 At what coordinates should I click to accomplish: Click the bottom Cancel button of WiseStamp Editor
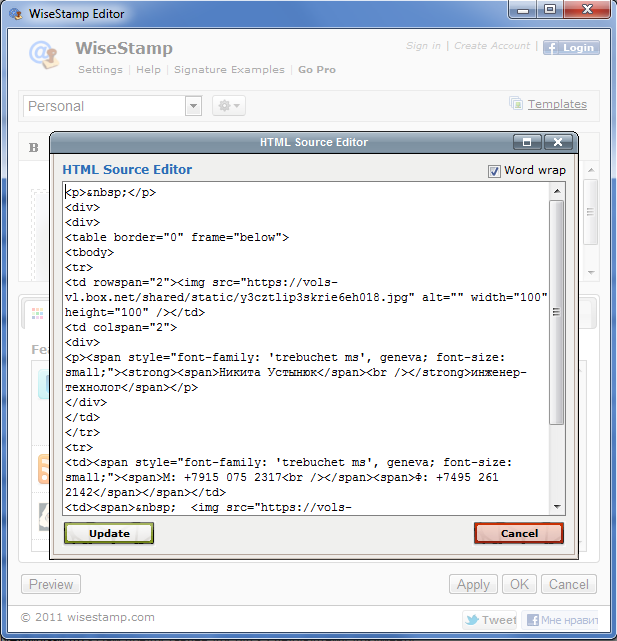coord(569,584)
